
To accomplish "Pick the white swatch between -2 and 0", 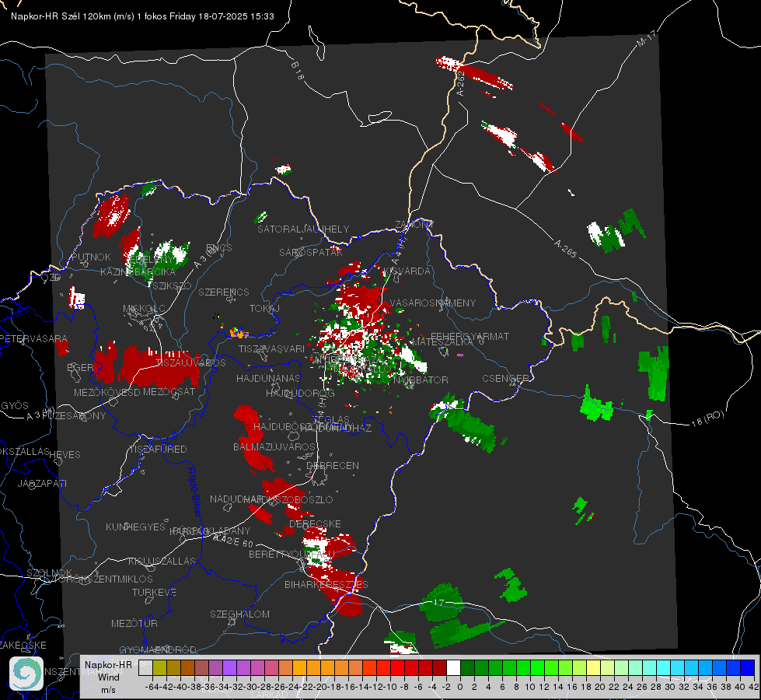I will point(453,667).
